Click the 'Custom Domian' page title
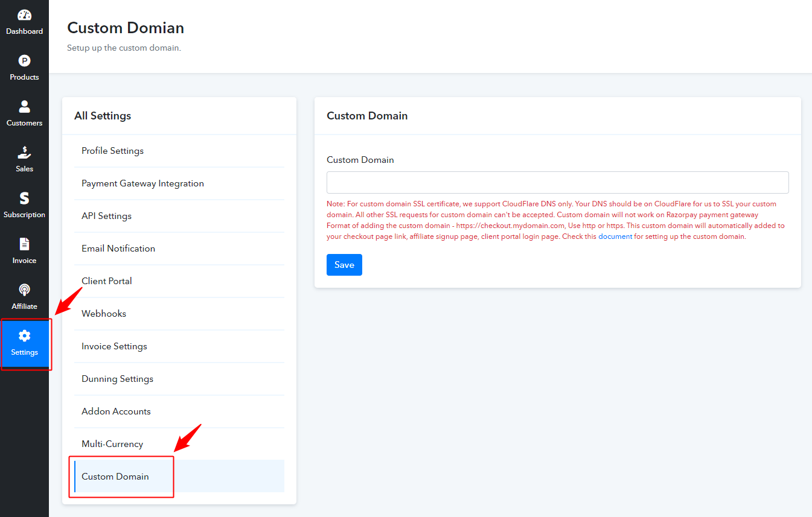This screenshot has height=517, width=812. [x=126, y=28]
